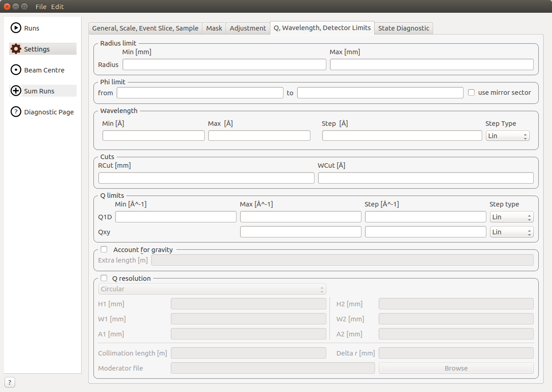Switch to the Adjustment tab

point(248,28)
